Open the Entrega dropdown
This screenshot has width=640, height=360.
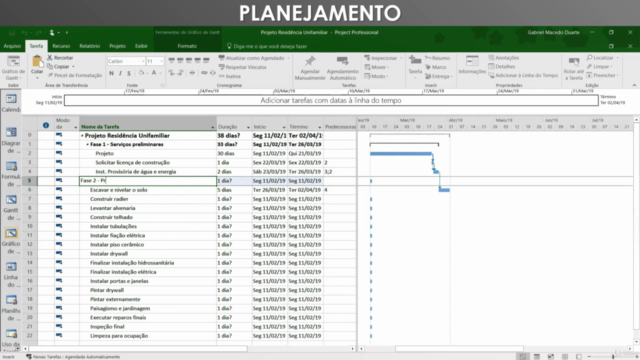point(439,76)
